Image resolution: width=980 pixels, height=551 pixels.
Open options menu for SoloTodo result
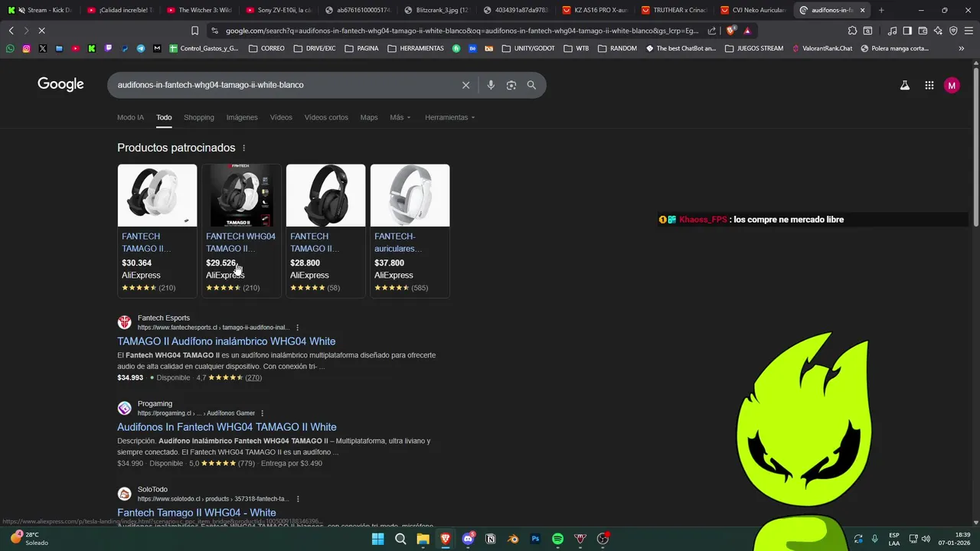(x=298, y=499)
